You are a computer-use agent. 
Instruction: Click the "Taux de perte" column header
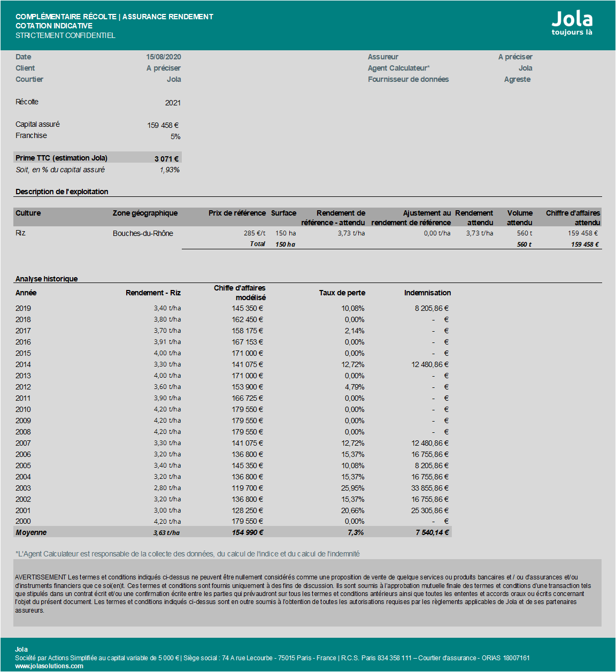(342, 293)
